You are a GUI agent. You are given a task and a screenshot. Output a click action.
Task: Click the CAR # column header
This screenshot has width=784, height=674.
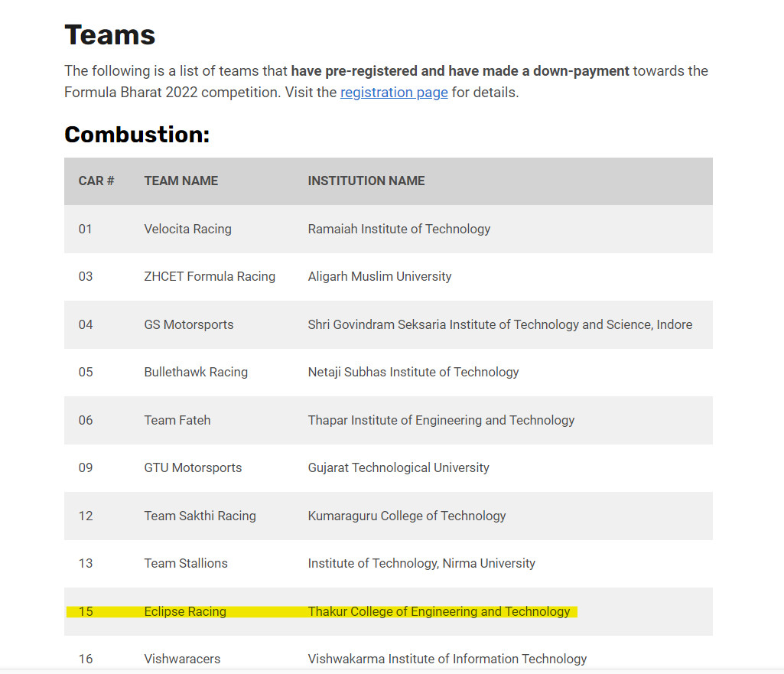[96, 181]
